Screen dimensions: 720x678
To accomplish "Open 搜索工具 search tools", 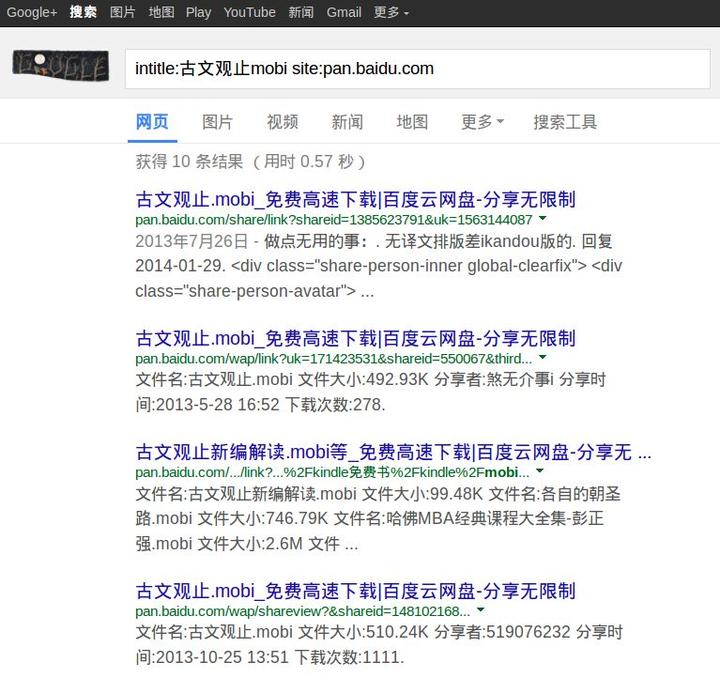I will click(x=565, y=122).
